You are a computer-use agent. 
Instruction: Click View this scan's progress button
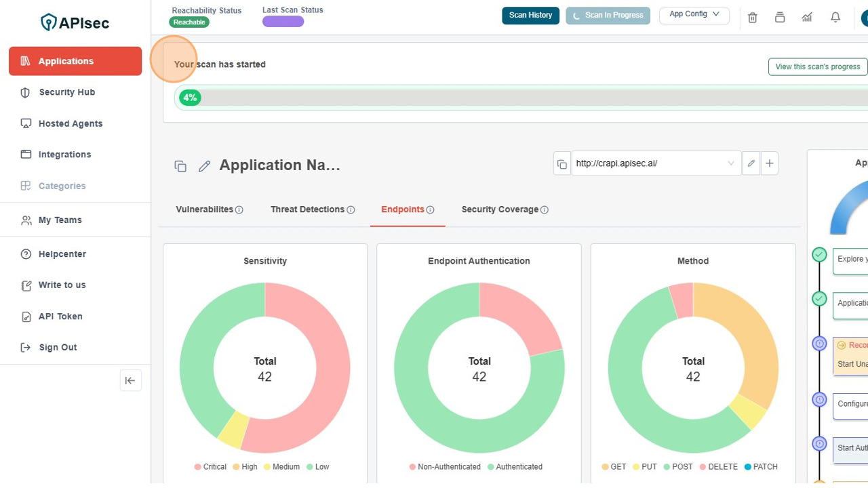pyautogui.click(x=817, y=66)
